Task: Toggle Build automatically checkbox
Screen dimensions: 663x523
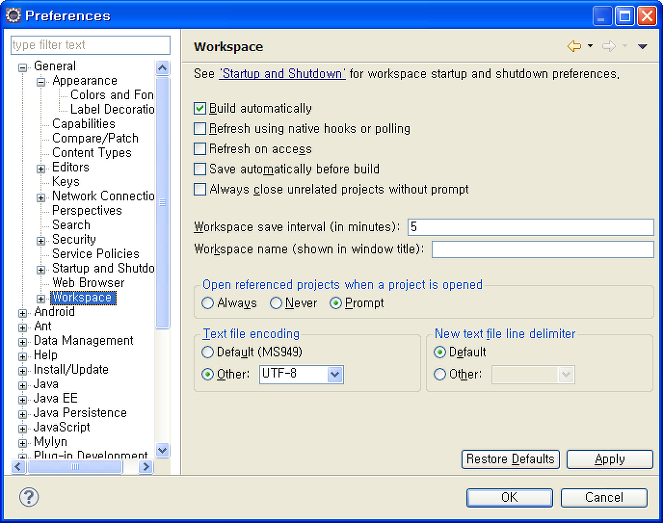Action: (200, 109)
